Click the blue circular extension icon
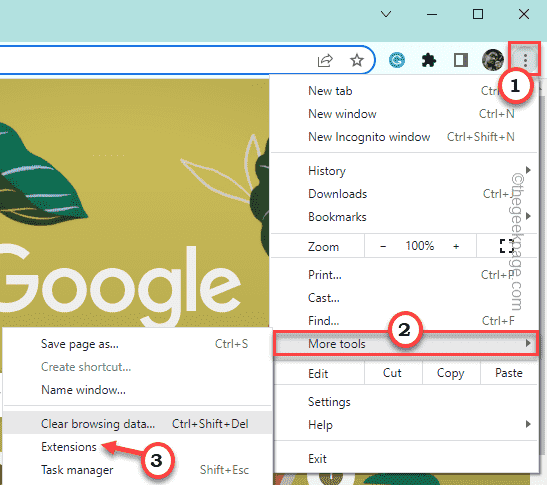 397,60
